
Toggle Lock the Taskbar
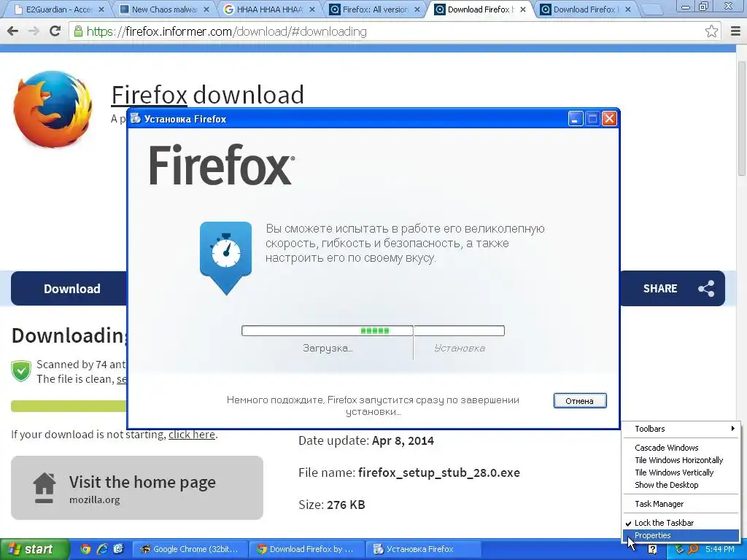pos(682,523)
